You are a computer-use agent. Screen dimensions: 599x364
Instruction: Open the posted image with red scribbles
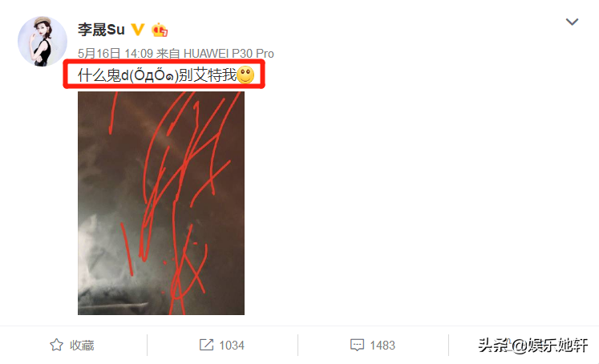pyautogui.click(x=161, y=203)
